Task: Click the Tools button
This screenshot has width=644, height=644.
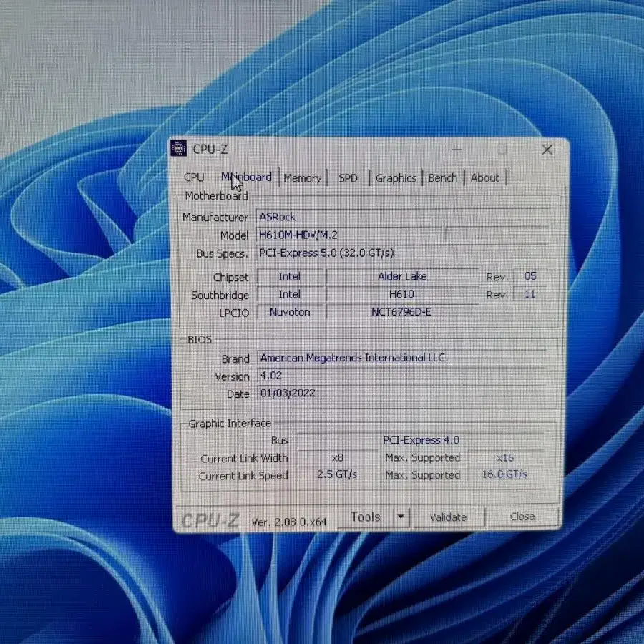Action: (x=366, y=517)
